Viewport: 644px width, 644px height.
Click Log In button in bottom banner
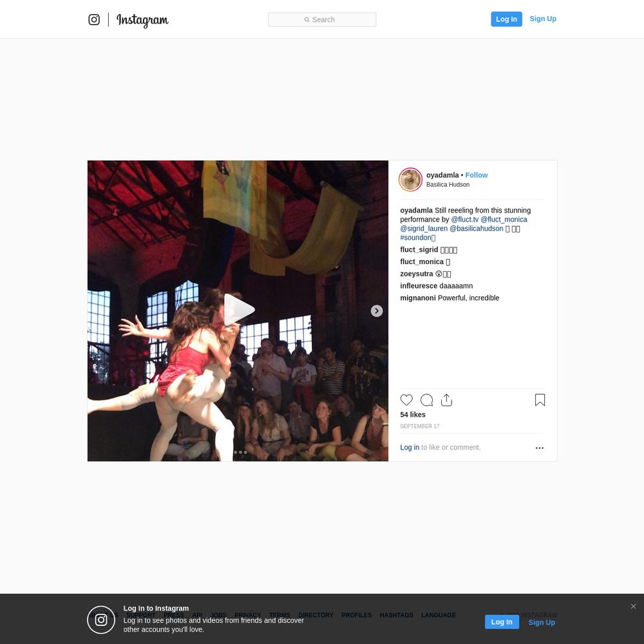pyautogui.click(x=502, y=622)
